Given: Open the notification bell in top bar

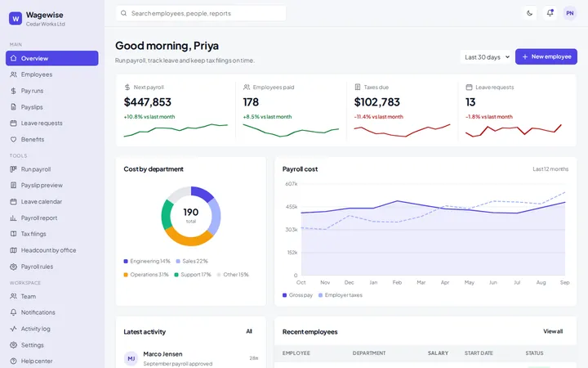Looking at the screenshot, I should coord(550,13).
